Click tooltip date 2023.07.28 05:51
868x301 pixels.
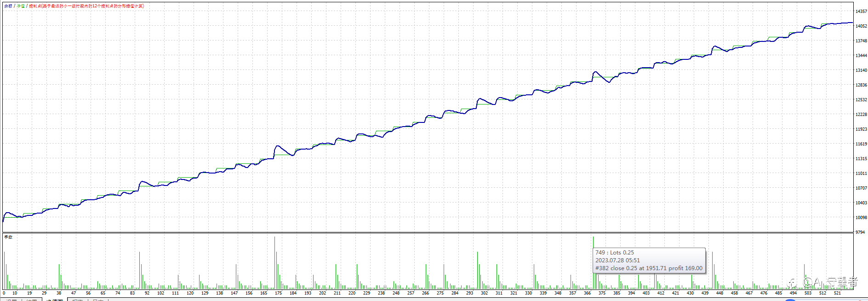pyautogui.click(x=617, y=260)
